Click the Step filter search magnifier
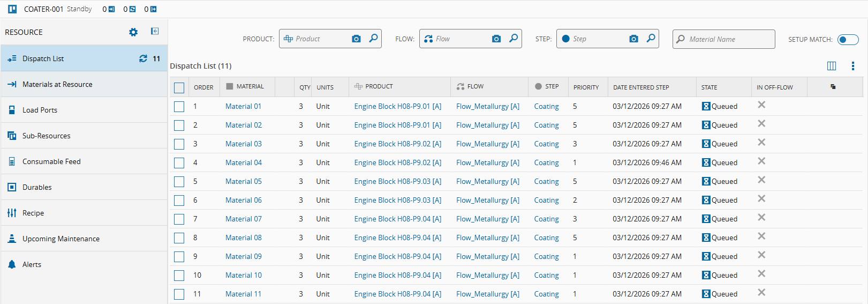Screen dimensions: 868x304 [651, 39]
